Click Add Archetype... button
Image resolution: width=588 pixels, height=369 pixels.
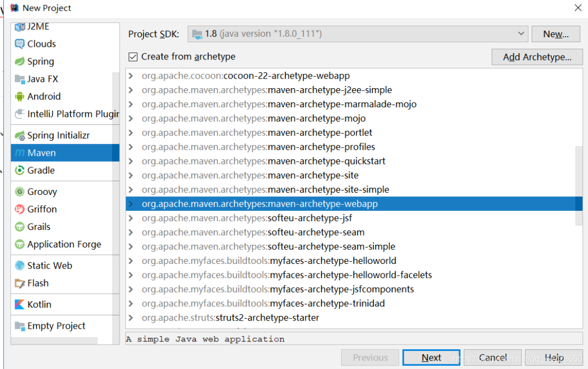tap(537, 57)
